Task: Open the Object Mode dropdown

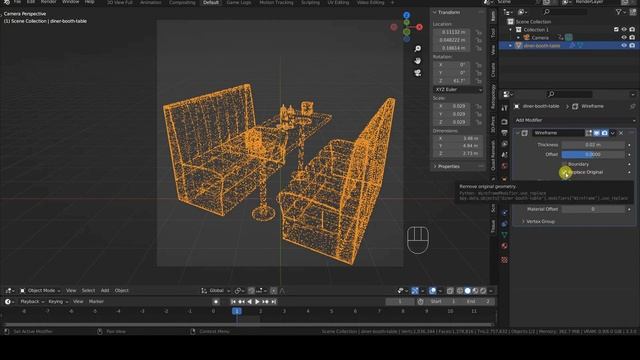Action: tap(40, 291)
